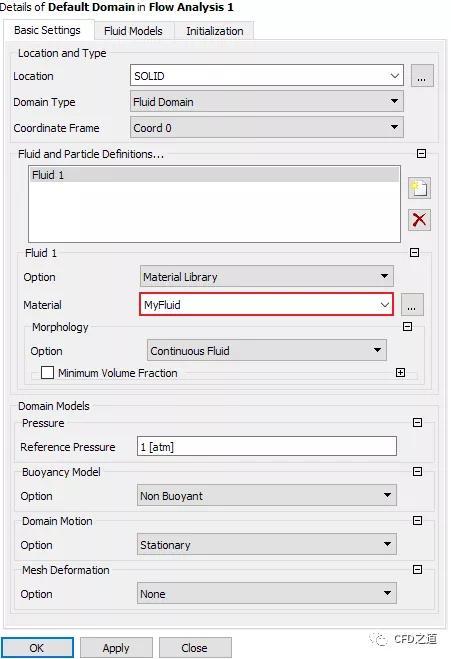
Task: Click the Apply button
Action: pyautogui.click(x=116, y=648)
